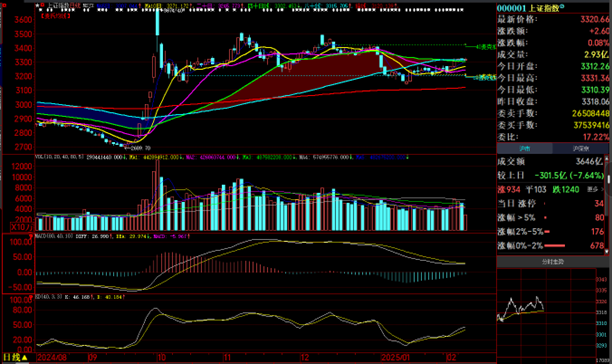Click the 分时走势 panel header button

point(553,262)
